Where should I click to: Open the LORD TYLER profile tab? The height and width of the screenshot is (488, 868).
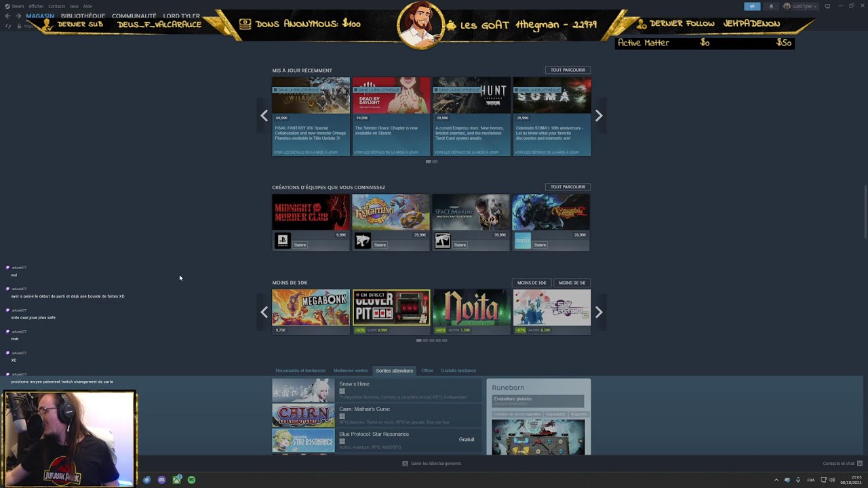tap(182, 16)
